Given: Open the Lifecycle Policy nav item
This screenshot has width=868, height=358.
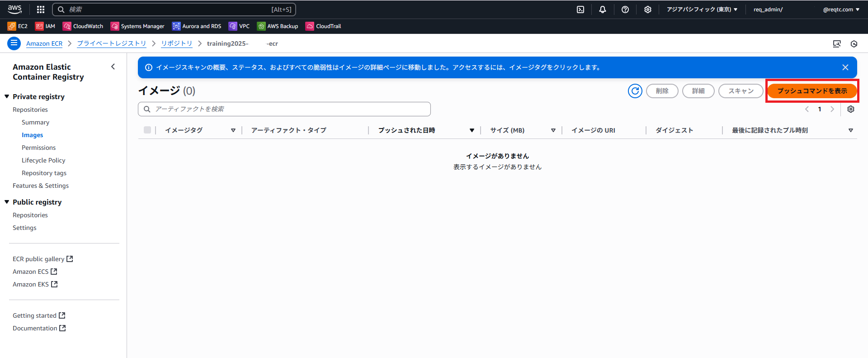Looking at the screenshot, I should point(43,160).
